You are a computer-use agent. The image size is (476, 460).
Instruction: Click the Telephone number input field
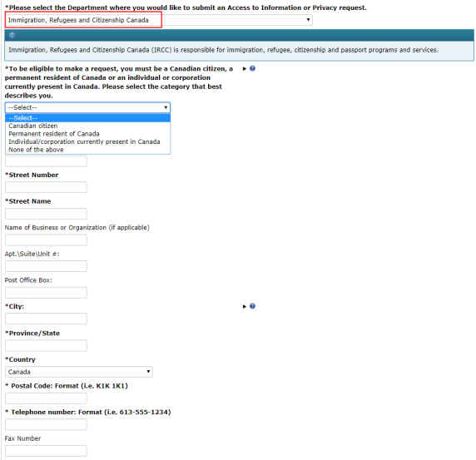46,424
